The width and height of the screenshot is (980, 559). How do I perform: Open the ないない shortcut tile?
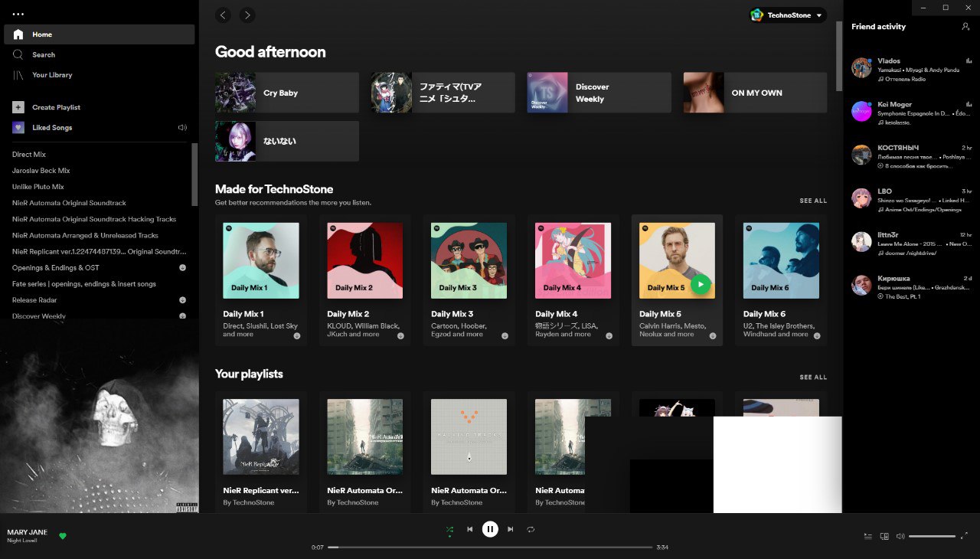click(x=287, y=141)
